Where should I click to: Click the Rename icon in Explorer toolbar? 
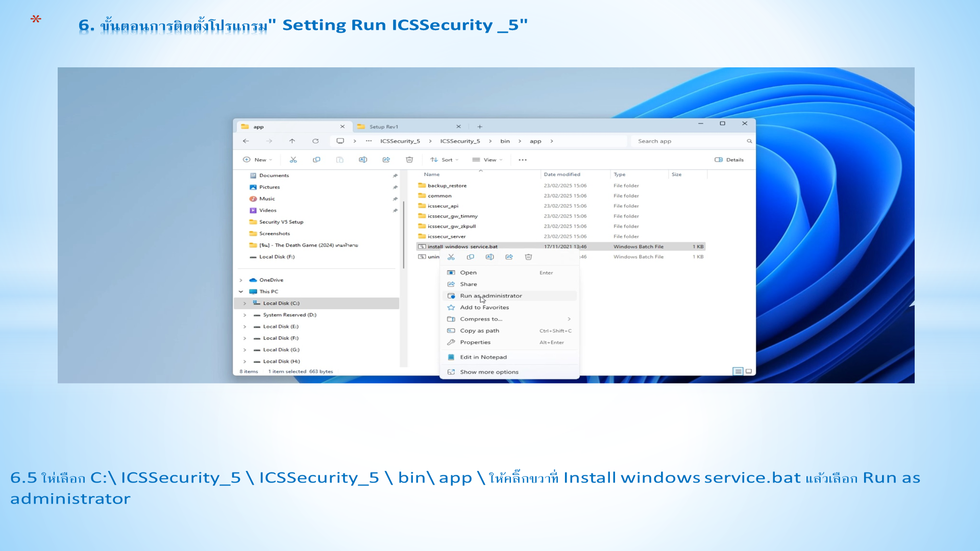tap(363, 160)
